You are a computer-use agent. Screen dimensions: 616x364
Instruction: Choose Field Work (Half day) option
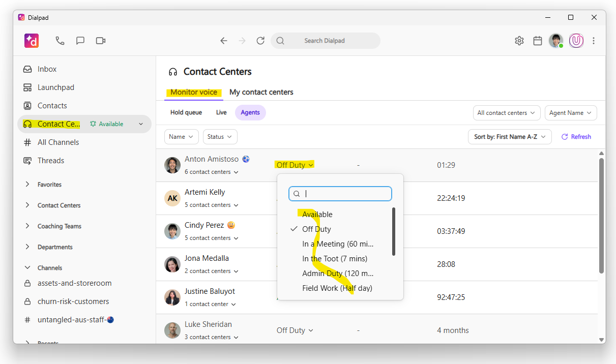337,288
